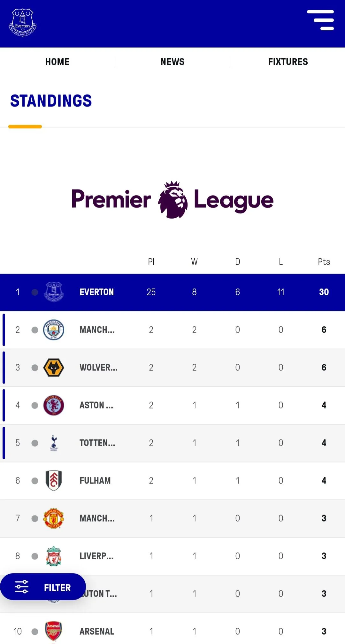Viewport: 345px width, 644px height.
Task: Tap the Tottenham cockerel crest
Action: point(54,443)
